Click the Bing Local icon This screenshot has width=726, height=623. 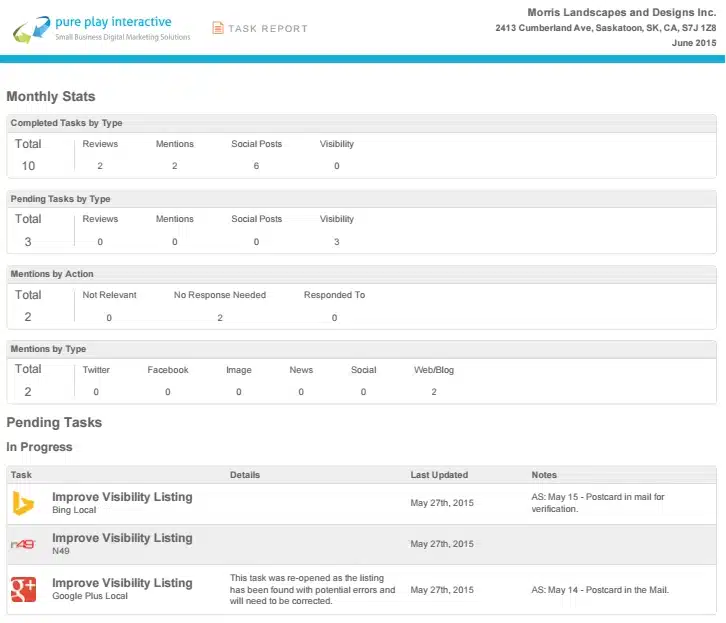(23, 503)
